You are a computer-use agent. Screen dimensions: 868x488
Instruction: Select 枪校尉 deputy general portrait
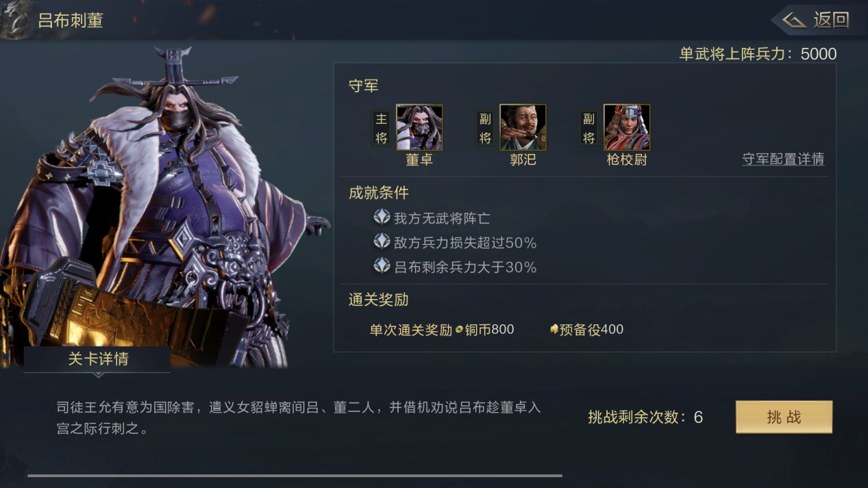(627, 127)
